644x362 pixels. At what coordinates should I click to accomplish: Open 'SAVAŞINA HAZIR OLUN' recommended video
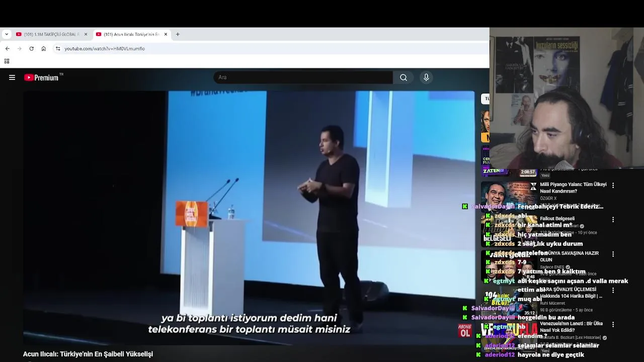point(569,256)
